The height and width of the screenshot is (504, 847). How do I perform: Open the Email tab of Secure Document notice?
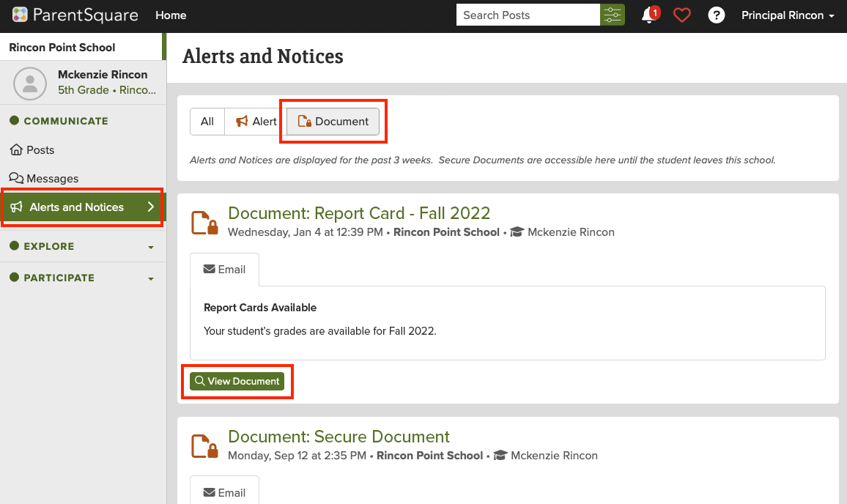coord(225,491)
